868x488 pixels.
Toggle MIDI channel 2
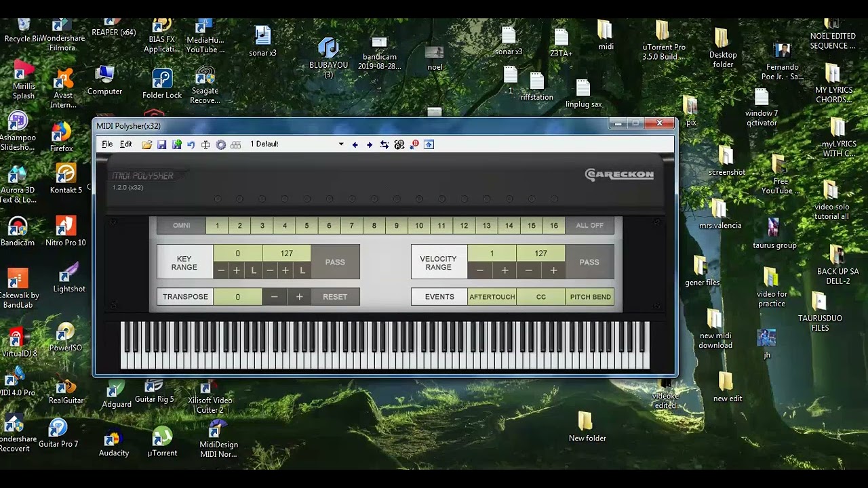(240, 226)
